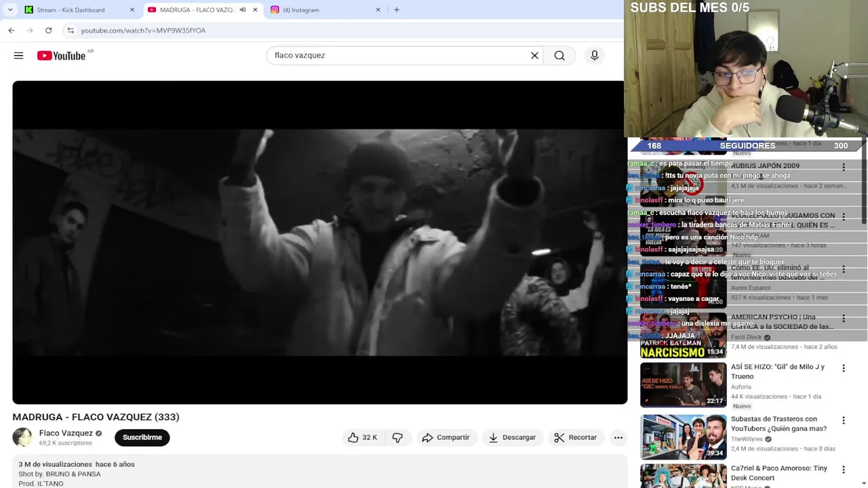Viewport: 868px width, 488px height.
Task: Clip the video using Recortar
Action: coord(575,438)
